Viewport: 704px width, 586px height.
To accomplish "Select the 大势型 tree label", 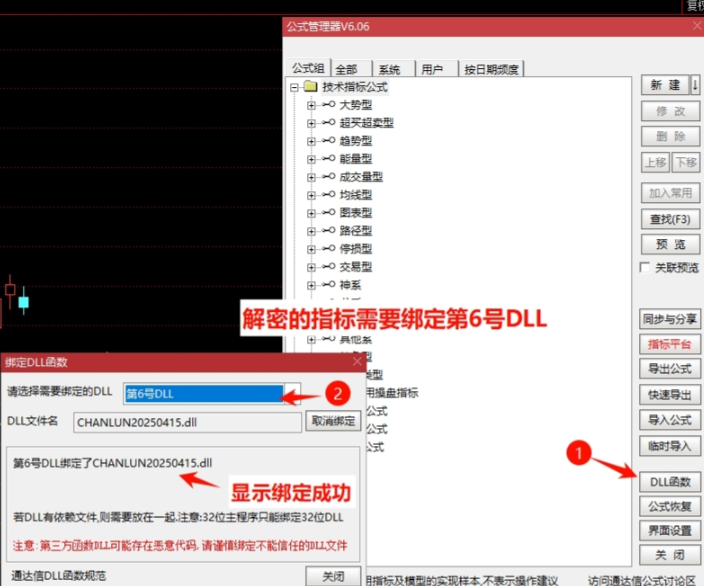I will click(356, 105).
